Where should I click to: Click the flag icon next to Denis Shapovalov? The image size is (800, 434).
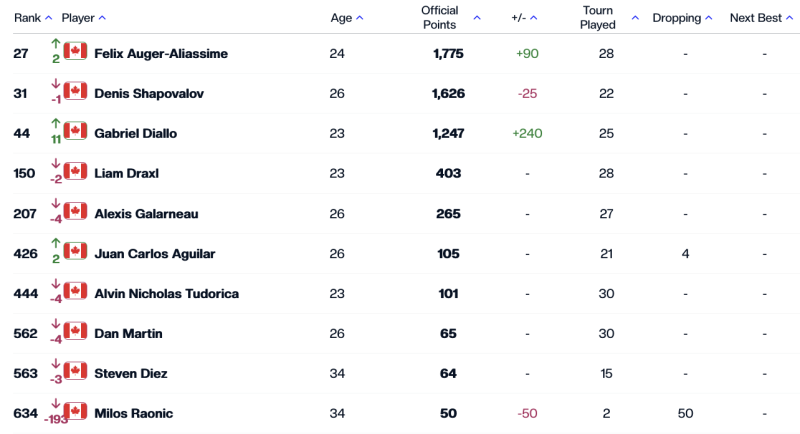click(x=76, y=91)
